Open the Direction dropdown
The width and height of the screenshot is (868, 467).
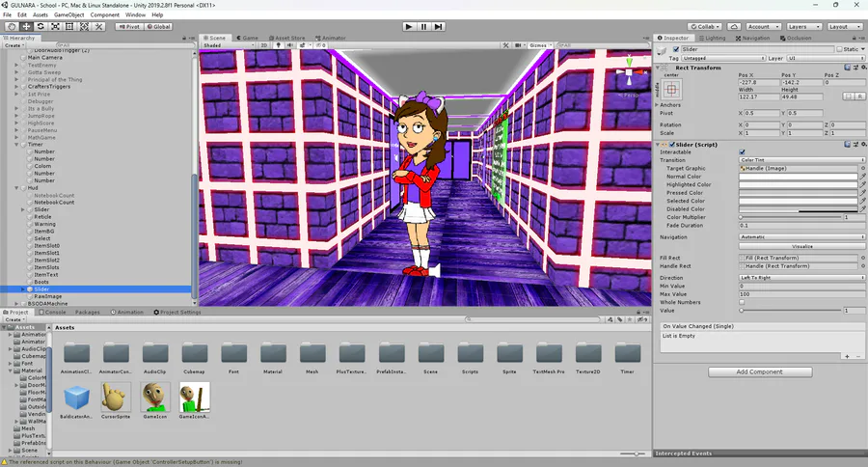(x=802, y=278)
